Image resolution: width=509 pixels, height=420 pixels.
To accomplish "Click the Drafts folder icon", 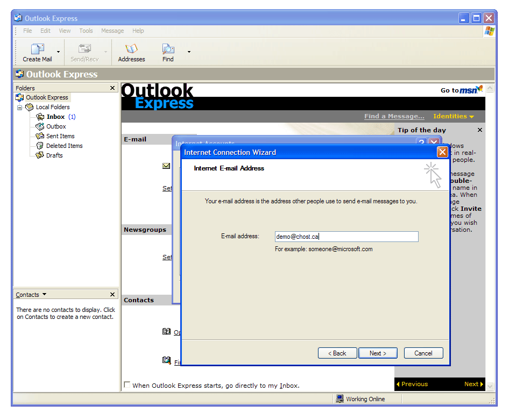I will [40, 155].
